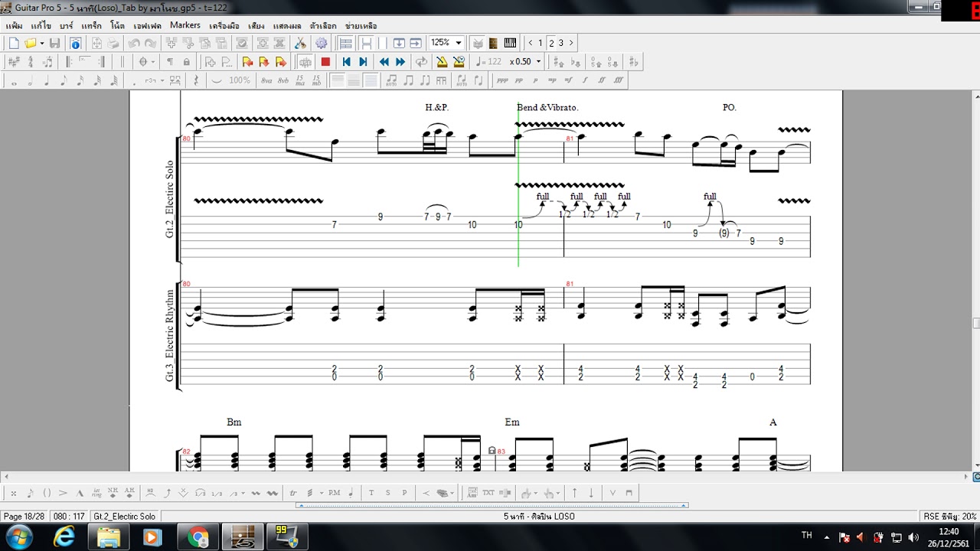The image size is (980, 551).
Task: Apply the bend effect icon
Action: [x=168, y=493]
